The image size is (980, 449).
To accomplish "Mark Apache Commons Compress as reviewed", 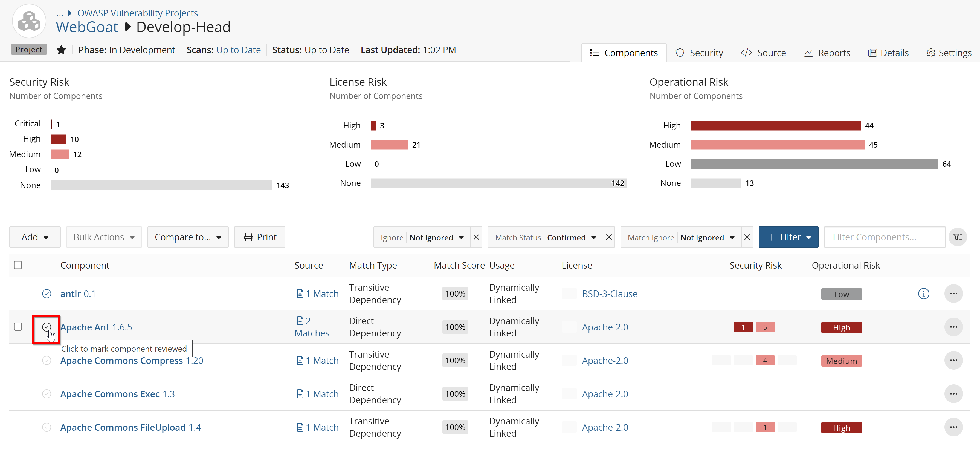I will tap(47, 360).
